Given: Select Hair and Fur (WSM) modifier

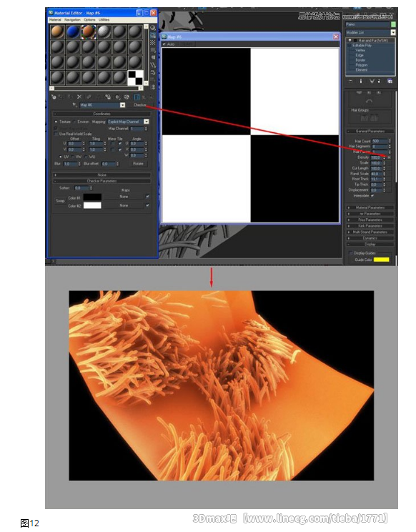Looking at the screenshot, I should [372, 40].
